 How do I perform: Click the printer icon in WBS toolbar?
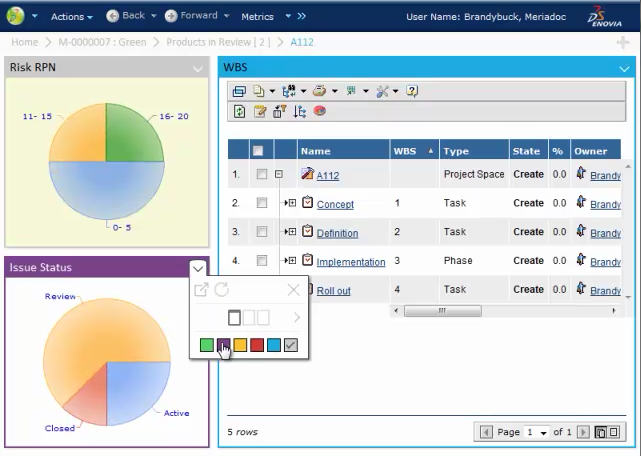click(319, 91)
